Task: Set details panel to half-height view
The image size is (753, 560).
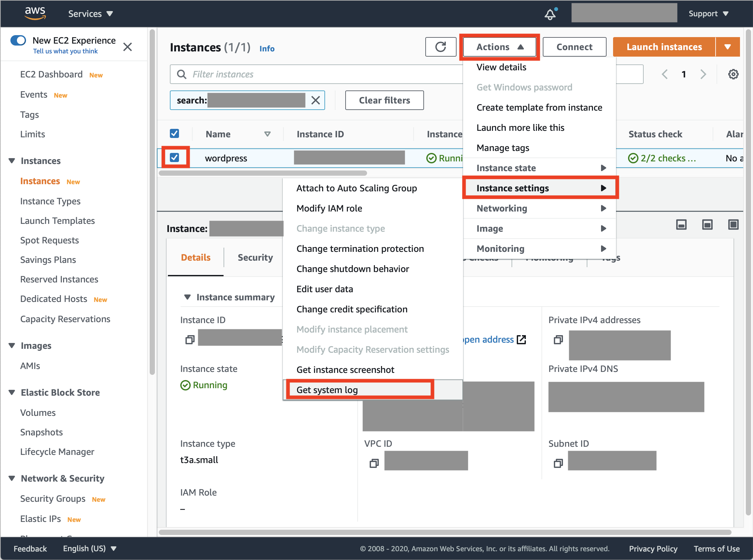Action: (707, 225)
